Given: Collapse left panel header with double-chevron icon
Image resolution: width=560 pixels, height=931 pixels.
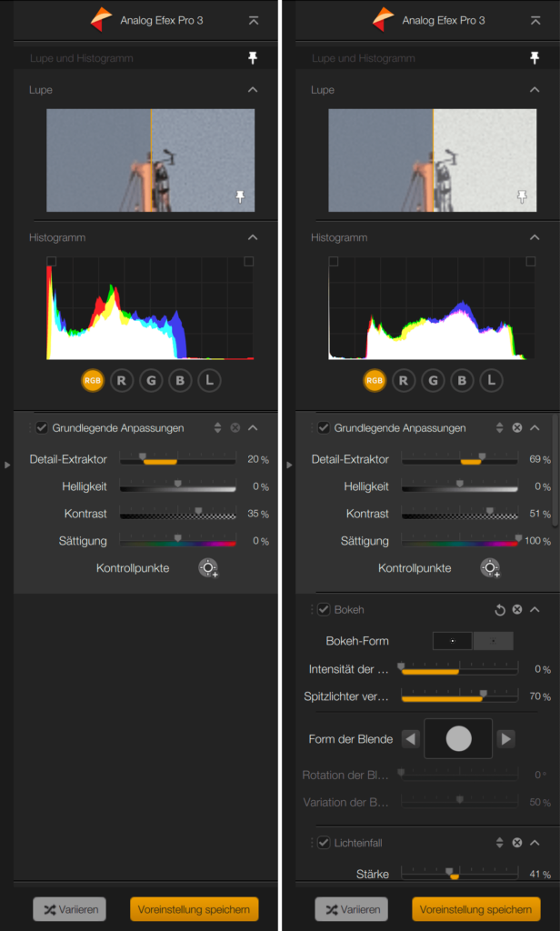Looking at the screenshot, I should pyautogui.click(x=254, y=20).
